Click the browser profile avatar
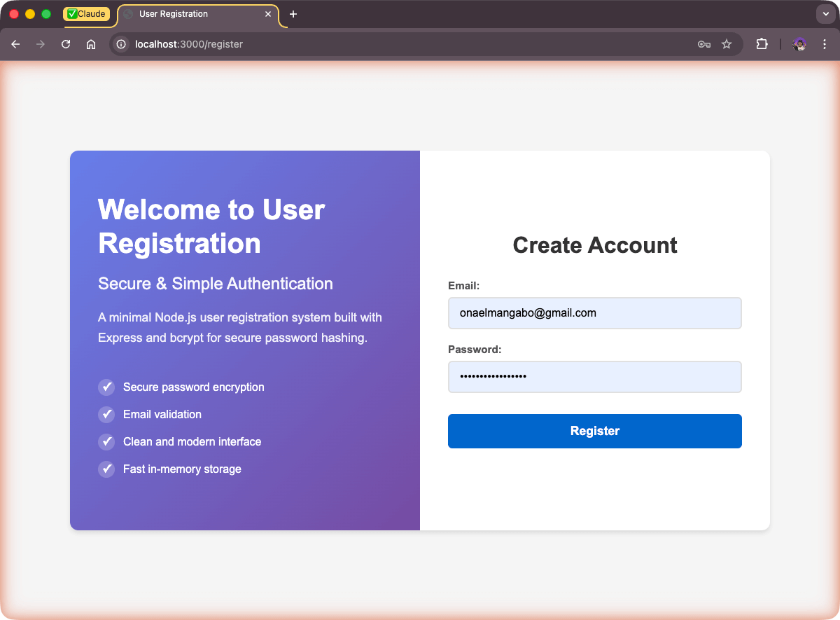The width and height of the screenshot is (840, 620). click(799, 43)
